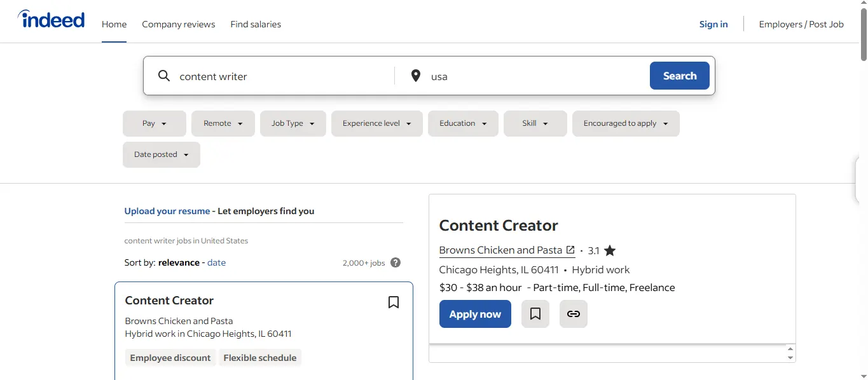The image size is (868, 380).
Task: Open the Remote filter dropdown
Action: tap(223, 123)
